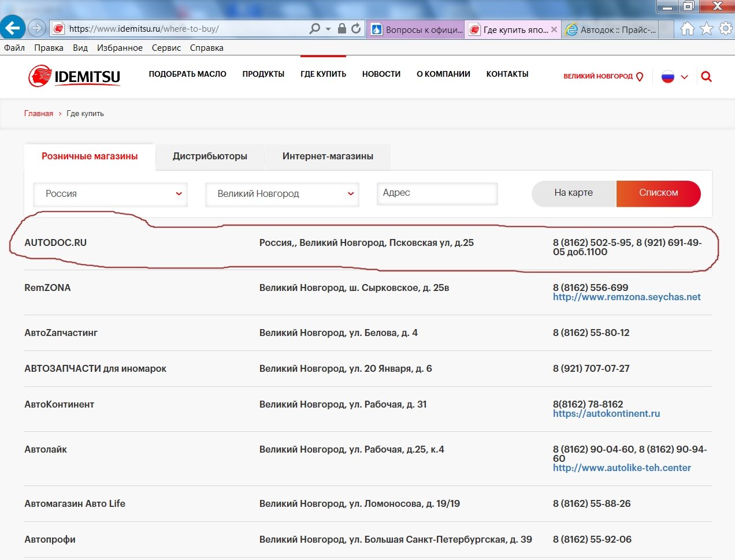
Task: Open Favorites star icon
Action: (x=707, y=28)
